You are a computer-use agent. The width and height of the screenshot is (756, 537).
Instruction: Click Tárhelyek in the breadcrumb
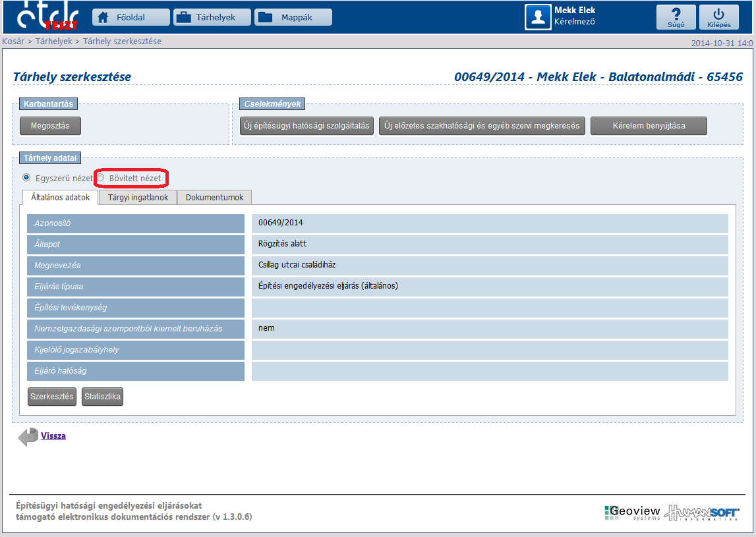[x=53, y=42]
